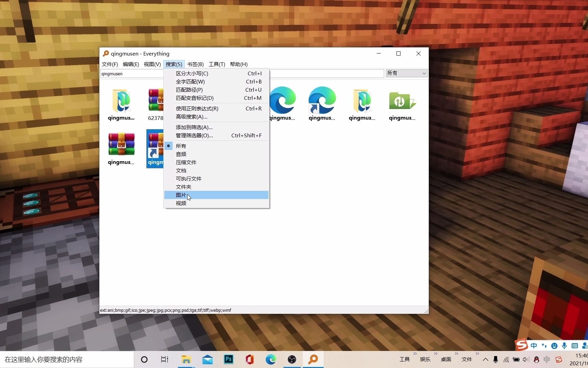Select the Edge shortcut result with arrow overlay
Image resolution: width=588 pixels, height=368 pixels.
click(x=322, y=104)
